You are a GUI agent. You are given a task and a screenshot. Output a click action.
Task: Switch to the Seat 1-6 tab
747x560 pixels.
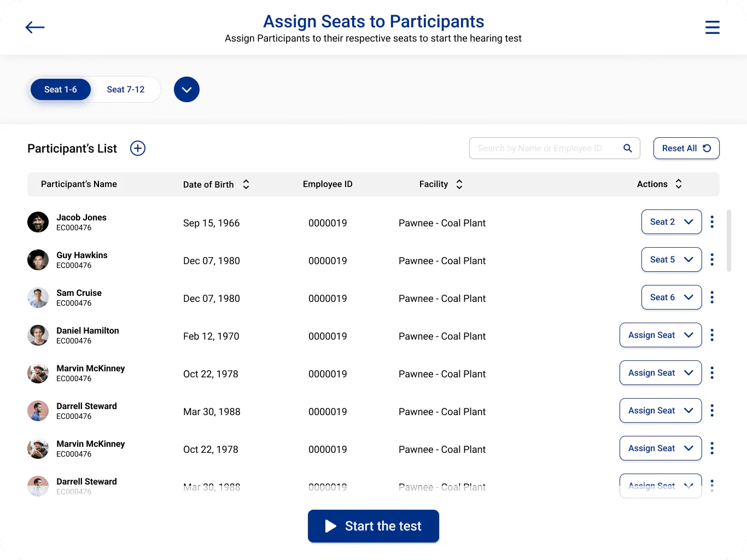(61, 90)
